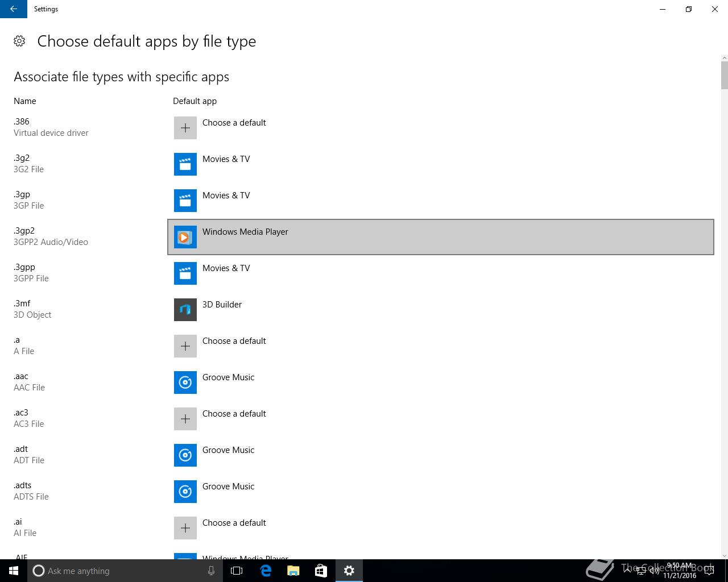Click Windows Media Player icon for .3gp2
728x582 pixels.
(x=185, y=237)
